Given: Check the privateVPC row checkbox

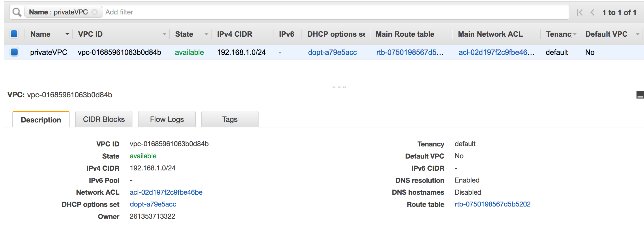Looking at the screenshot, I should click(x=14, y=52).
